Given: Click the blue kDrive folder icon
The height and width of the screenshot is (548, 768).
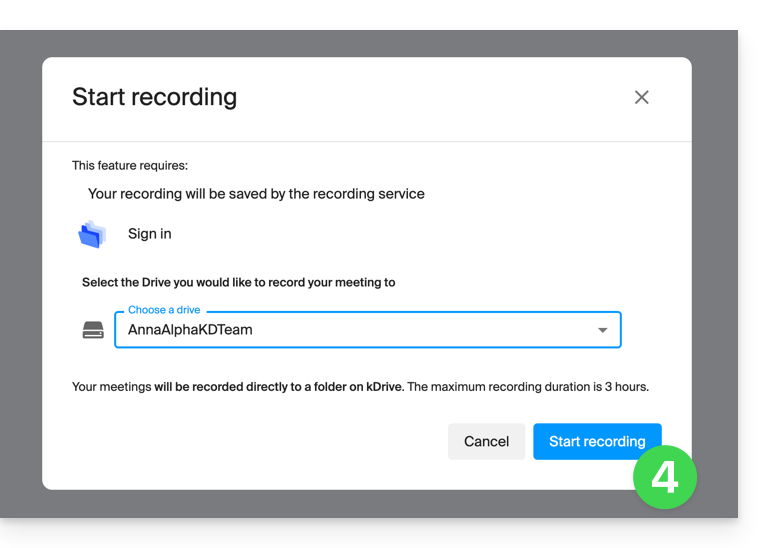Looking at the screenshot, I should click(92, 234).
